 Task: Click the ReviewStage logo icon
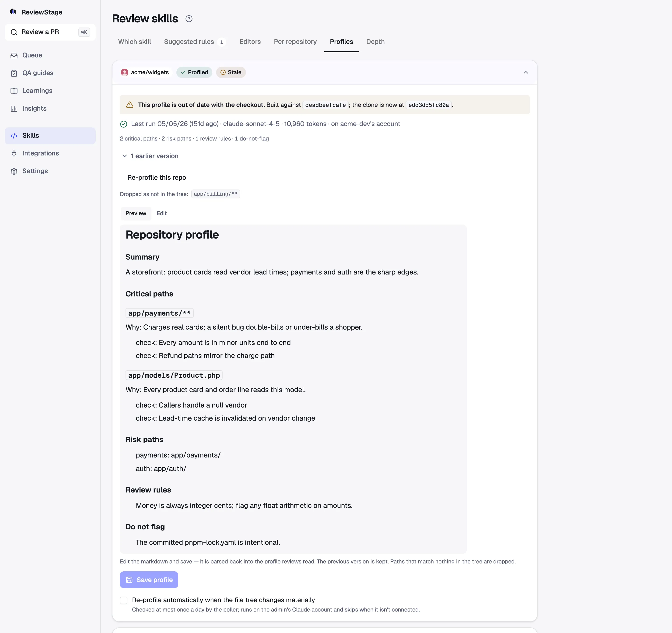click(13, 11)
